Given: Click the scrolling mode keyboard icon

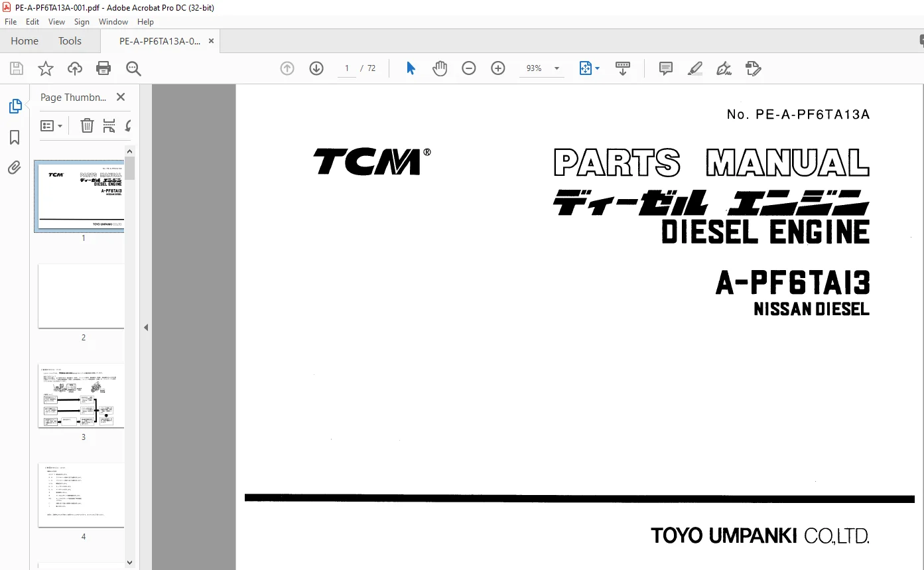Looking at the screenshot, I should [623, 68].
